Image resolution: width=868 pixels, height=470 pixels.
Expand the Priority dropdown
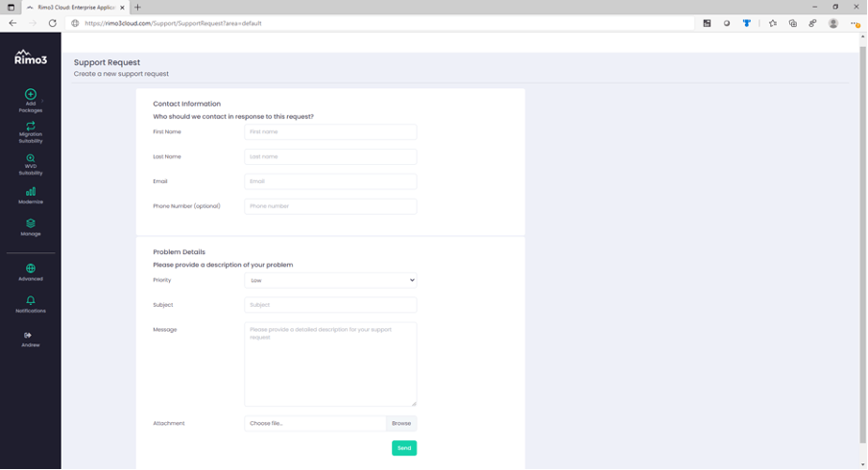330,280
